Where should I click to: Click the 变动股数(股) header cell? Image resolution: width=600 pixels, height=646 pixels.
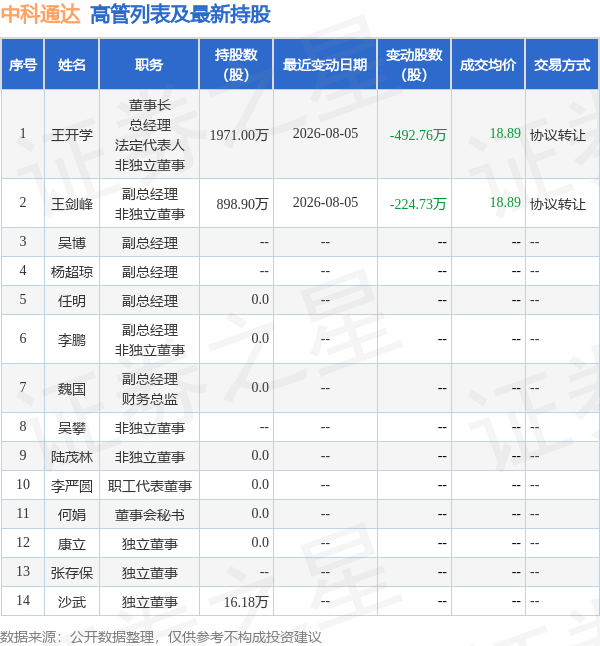click(x=414, y=65)
